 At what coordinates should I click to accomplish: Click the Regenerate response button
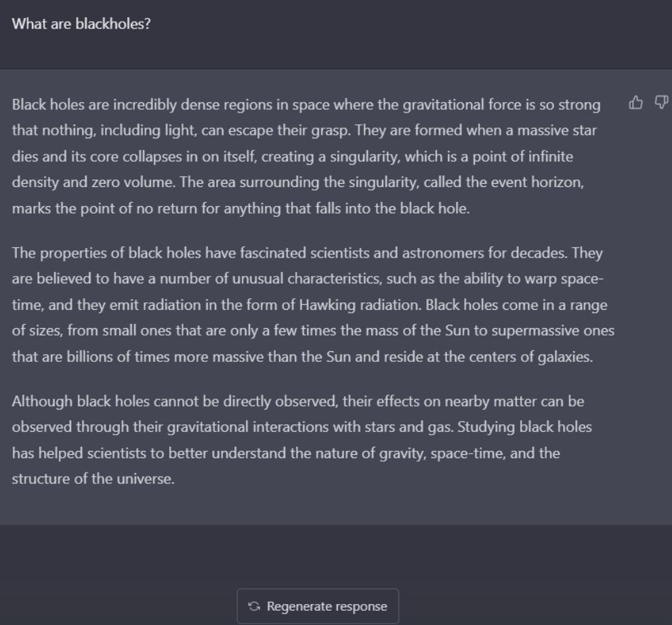(317, 605)
